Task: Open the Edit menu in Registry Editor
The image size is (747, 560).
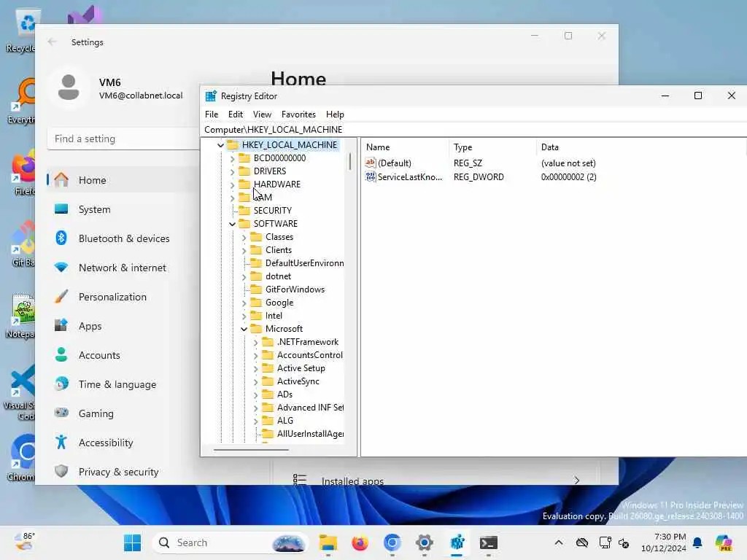Action: tap(236, 114)
